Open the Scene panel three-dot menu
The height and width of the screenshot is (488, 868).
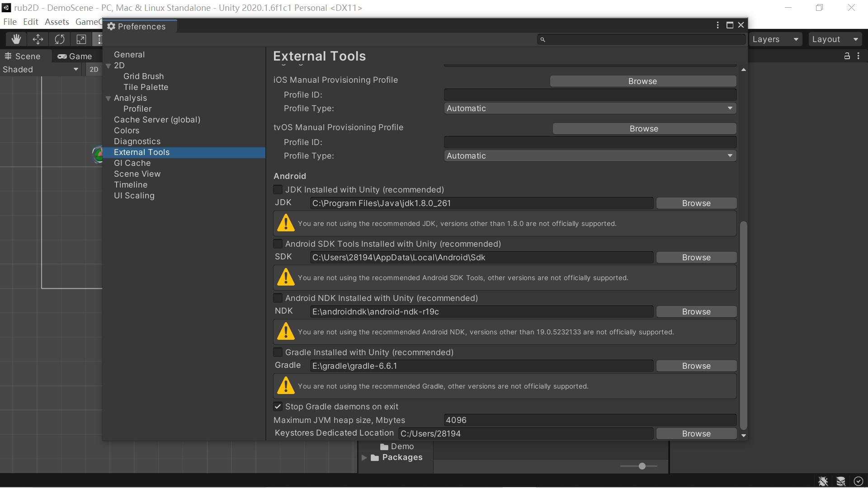click(x=859, y=56)
